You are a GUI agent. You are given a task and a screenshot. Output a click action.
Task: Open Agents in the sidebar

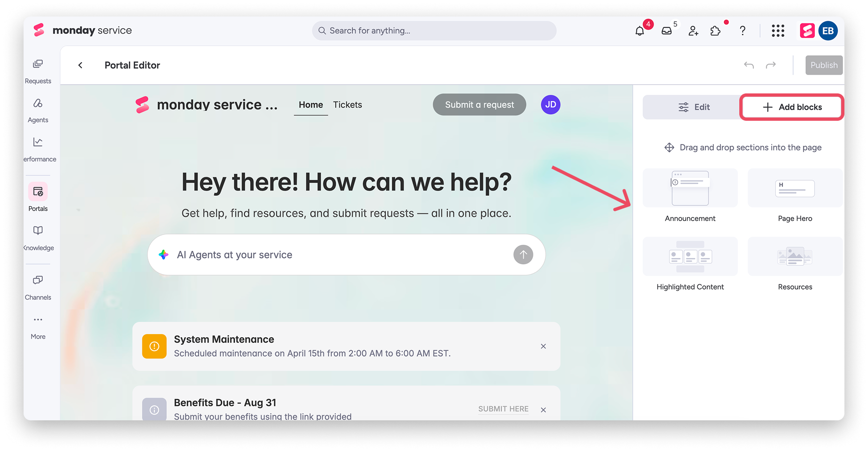pyautogui.click(x=38, y=110)
